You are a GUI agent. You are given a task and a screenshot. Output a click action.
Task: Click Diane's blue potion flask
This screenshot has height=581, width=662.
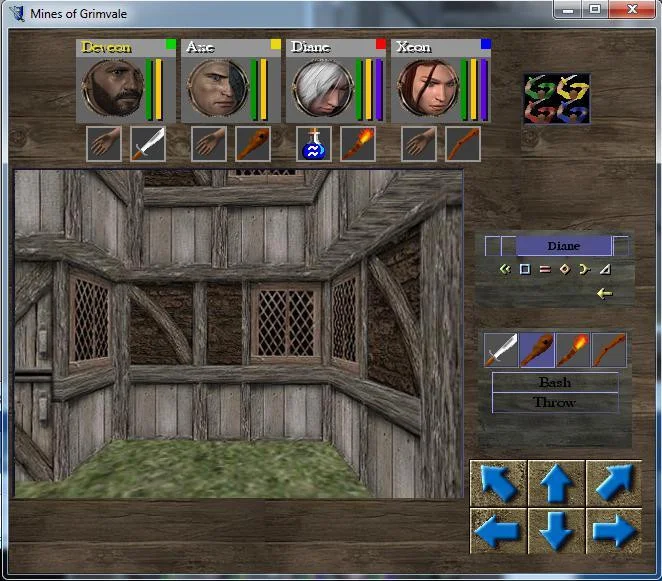coord(314,144)
